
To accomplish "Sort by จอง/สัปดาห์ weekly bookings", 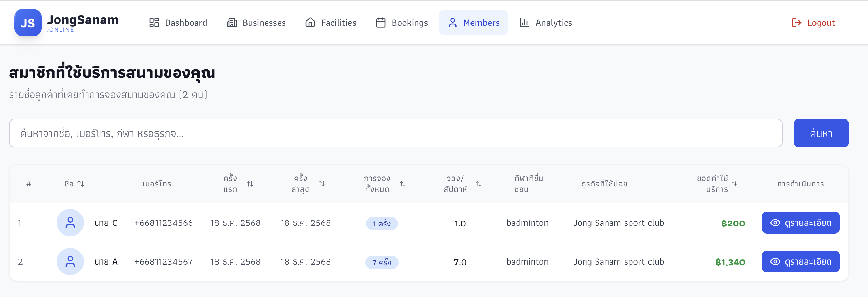I will 478,184.
